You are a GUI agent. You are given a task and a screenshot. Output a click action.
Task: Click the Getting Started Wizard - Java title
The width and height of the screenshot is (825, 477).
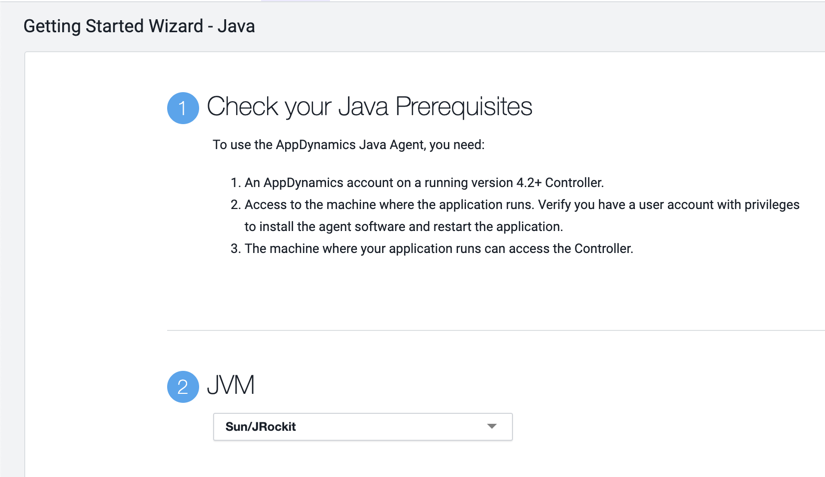[x=139, y=27]
